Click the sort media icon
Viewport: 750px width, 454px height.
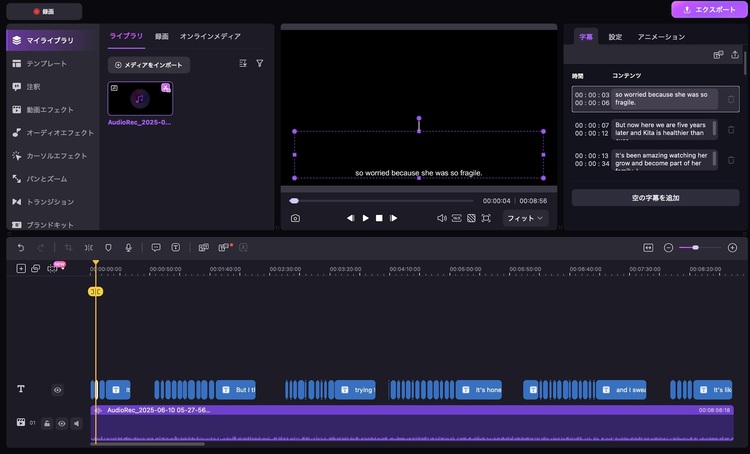click(243, 63)
